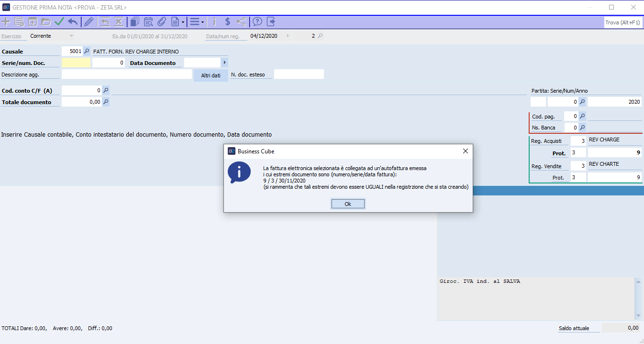Click the Reg. Acquisti number field
This screenshot has height=344, width=644.
[578, 141]
